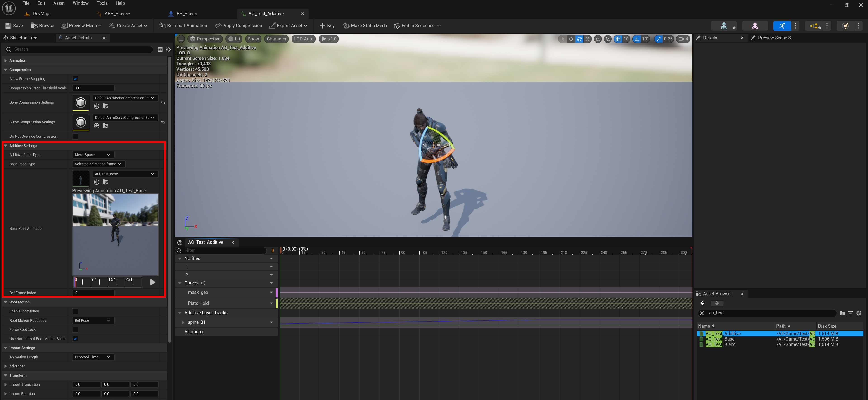Open Base Pose Type dropdown
This screenshot has width=868, height=400.
[x=98, y=164]
